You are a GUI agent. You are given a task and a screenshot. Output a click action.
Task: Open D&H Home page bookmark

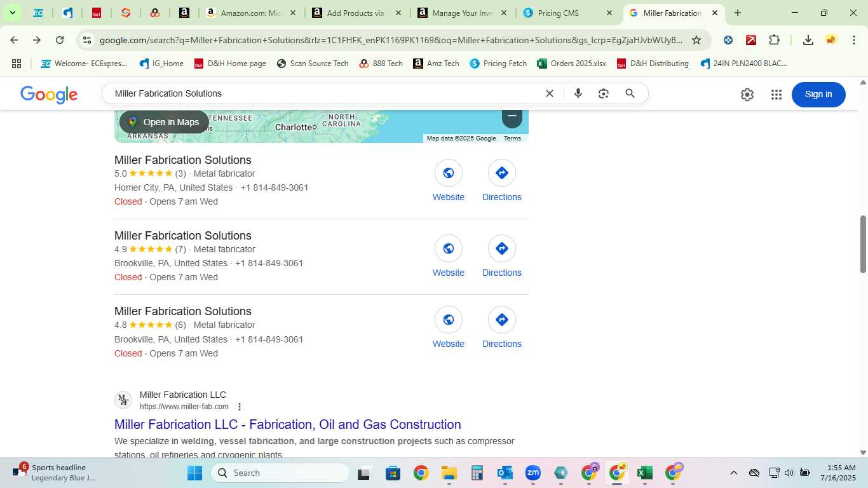click(x=230, y=64)
